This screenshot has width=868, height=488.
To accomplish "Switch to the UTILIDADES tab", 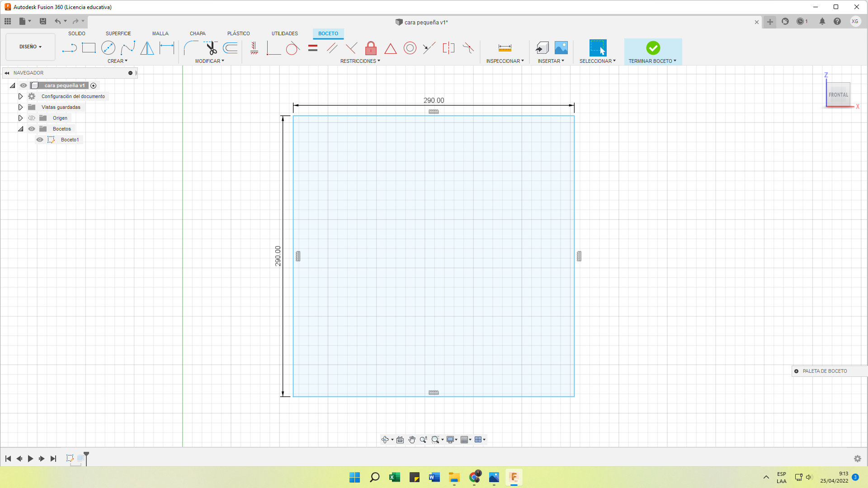I will [284, 33].
